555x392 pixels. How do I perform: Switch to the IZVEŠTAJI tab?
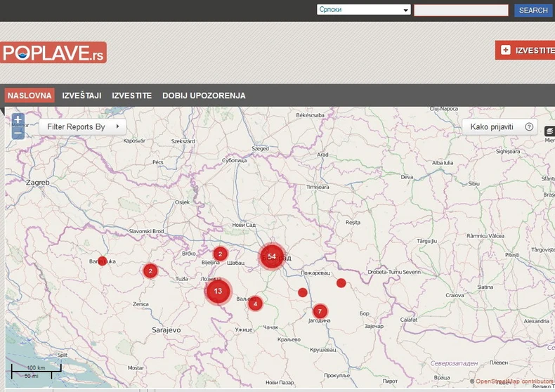click(x=81, y=96)
